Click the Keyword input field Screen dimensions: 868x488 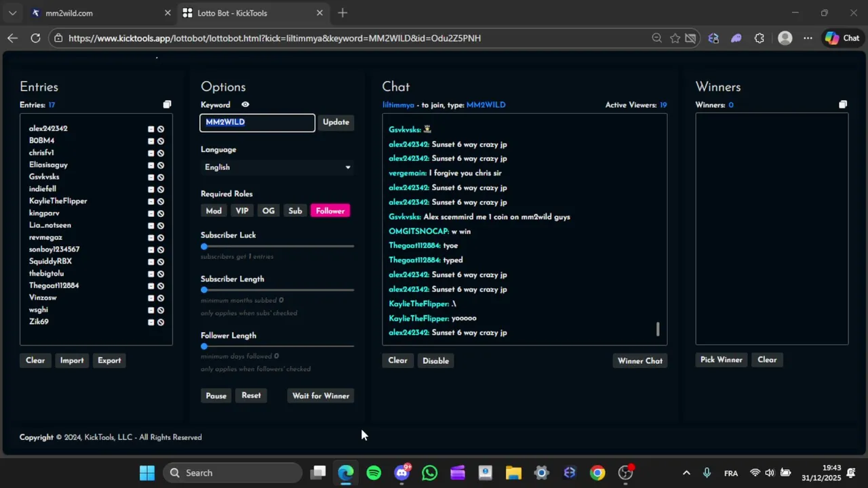258,123
